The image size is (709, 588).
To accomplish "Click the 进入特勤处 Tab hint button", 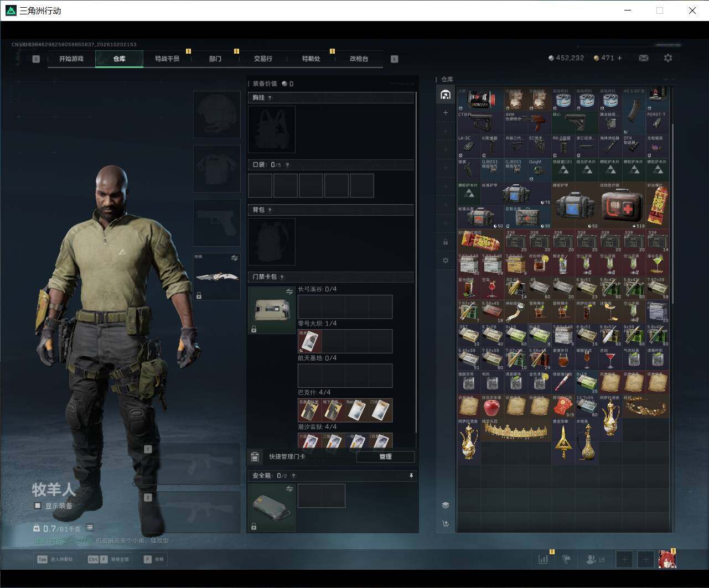I will pos(55,559).
